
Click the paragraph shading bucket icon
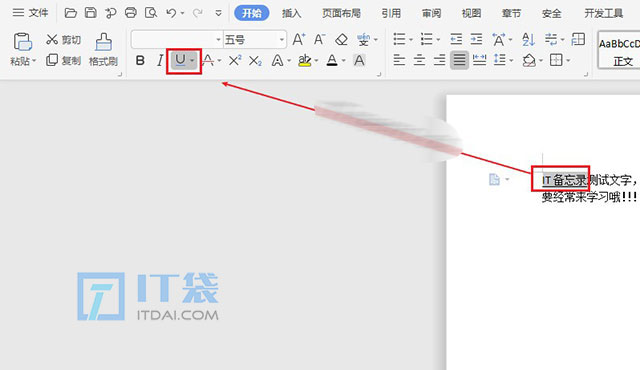(529, 61)
